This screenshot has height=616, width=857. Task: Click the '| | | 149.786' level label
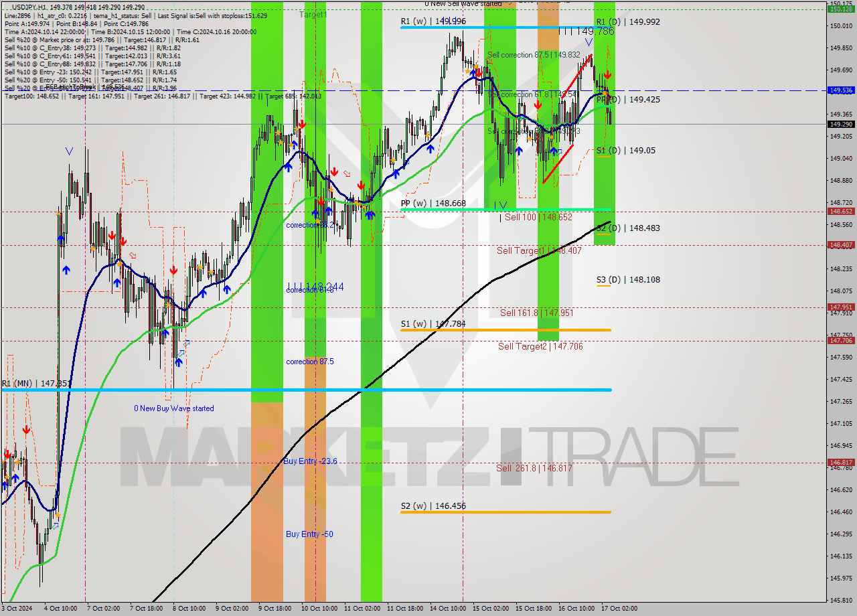(586, 31)
